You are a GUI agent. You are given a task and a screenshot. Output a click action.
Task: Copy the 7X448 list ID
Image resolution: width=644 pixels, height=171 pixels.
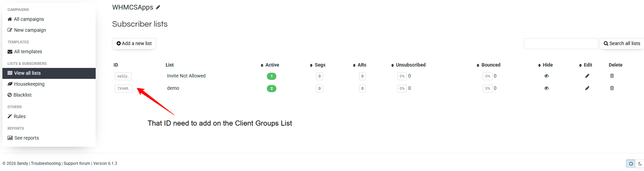pos(123,88)
